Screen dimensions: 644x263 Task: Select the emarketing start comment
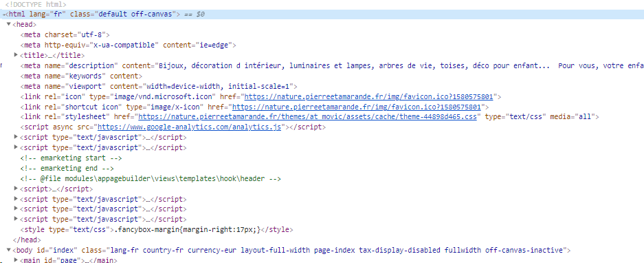(x=71, y=158)
